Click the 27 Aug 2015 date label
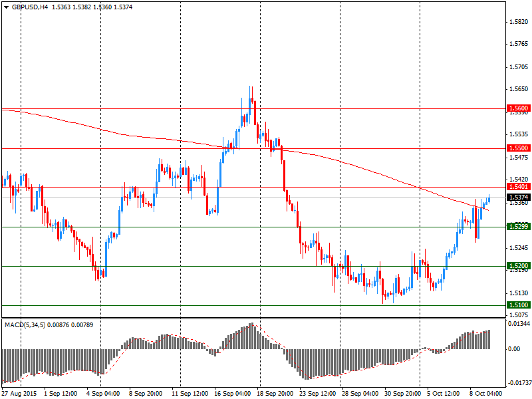Screen dimensions: 532x399 (x=19, y=394)
